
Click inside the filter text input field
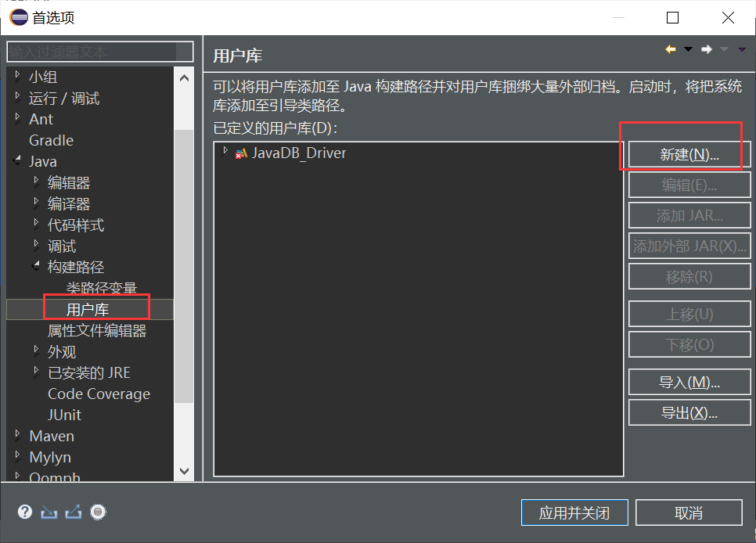(x=99, y=51)
